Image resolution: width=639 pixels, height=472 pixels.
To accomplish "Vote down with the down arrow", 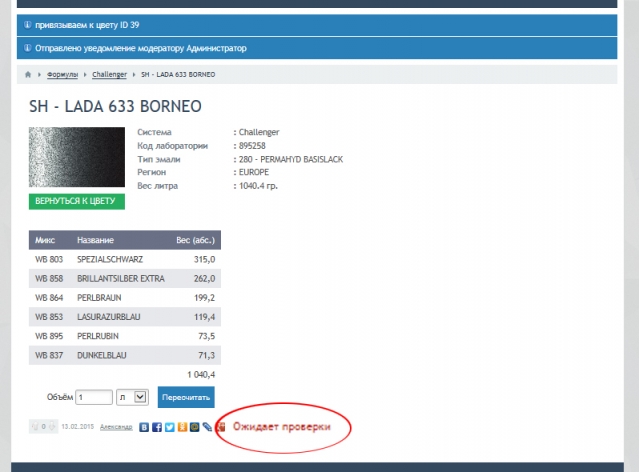I will (52, 426).
